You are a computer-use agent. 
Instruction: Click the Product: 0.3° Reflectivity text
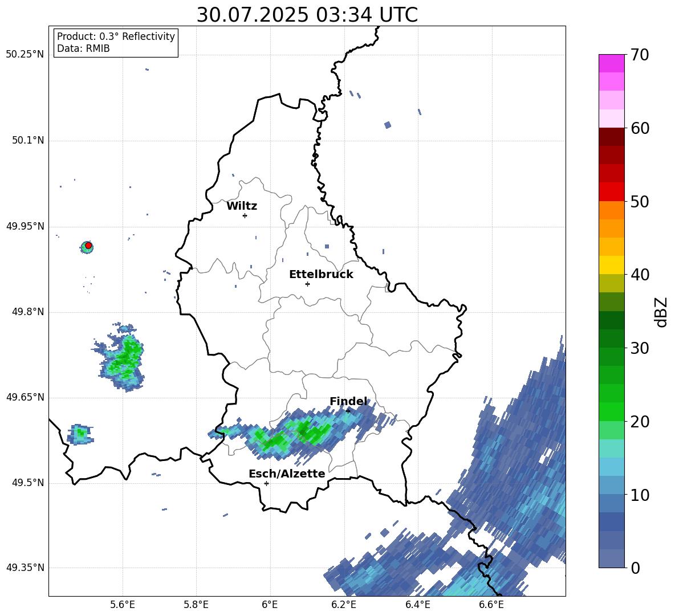(116, 36)
